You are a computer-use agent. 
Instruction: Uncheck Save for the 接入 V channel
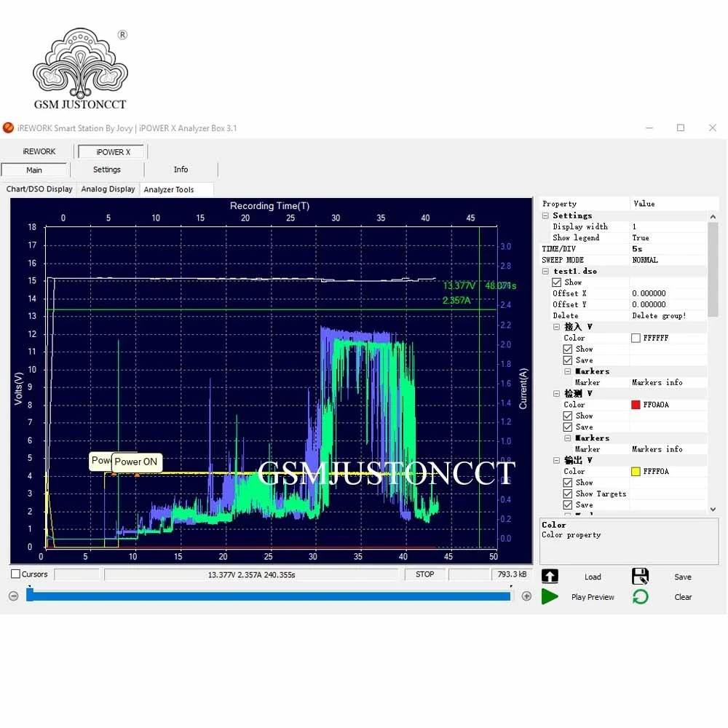tap(567, 360)
